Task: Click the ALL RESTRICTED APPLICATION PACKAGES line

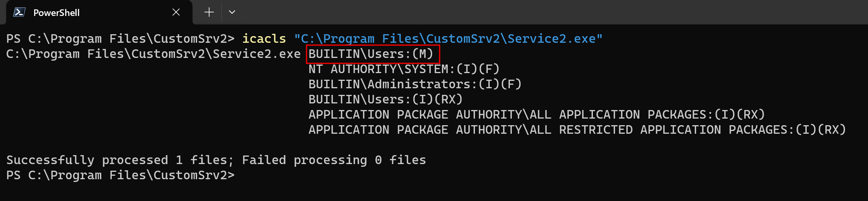Action: pyautogui.click(x=577, y=130)
